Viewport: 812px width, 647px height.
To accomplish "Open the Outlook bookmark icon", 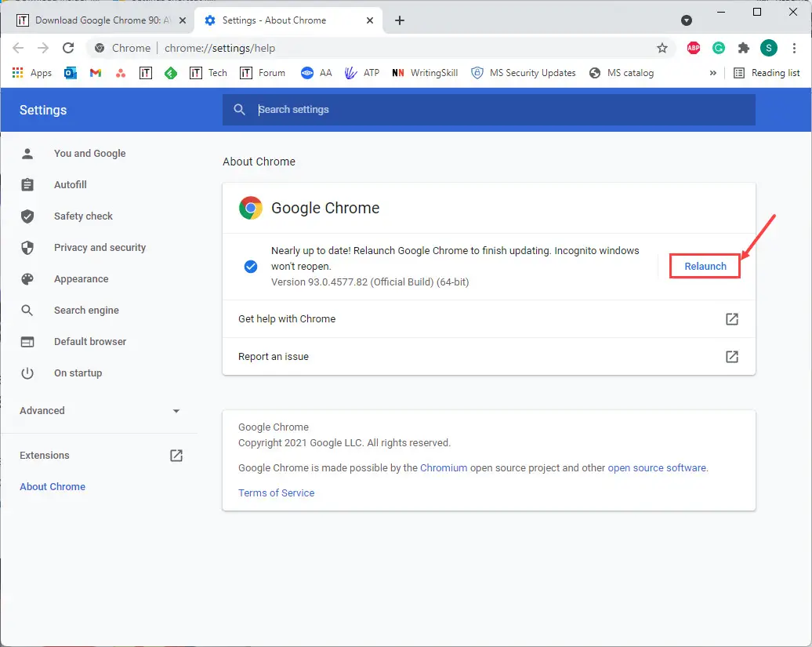I will 71,73.
